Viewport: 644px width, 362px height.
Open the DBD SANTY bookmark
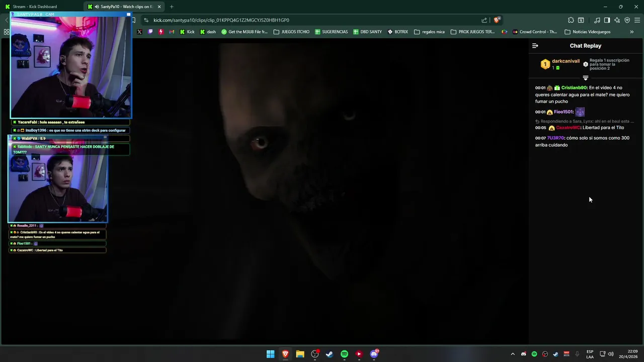coord(367,32)
